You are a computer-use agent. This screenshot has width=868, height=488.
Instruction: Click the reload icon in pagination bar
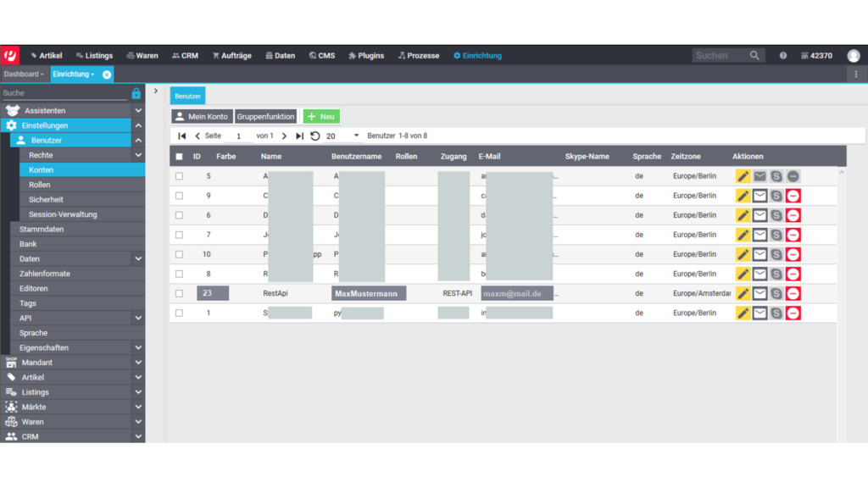(315, 136)
